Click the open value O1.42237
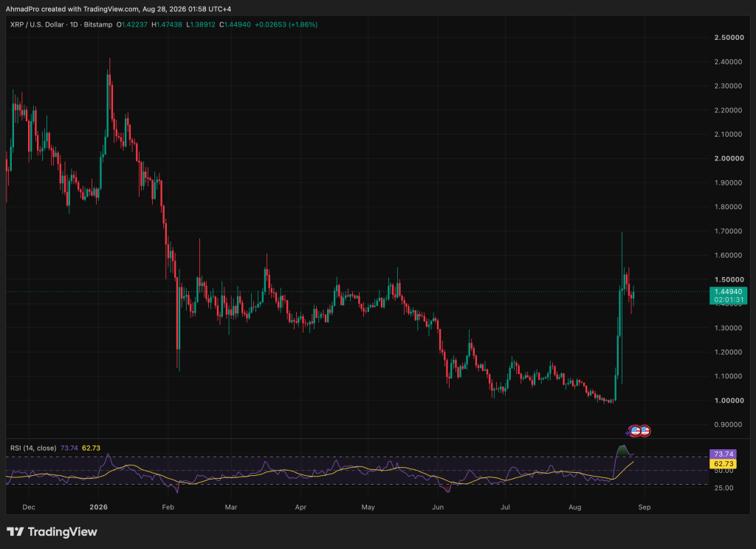This screenshot has width=756, height=549. click(x=131, y=24)
